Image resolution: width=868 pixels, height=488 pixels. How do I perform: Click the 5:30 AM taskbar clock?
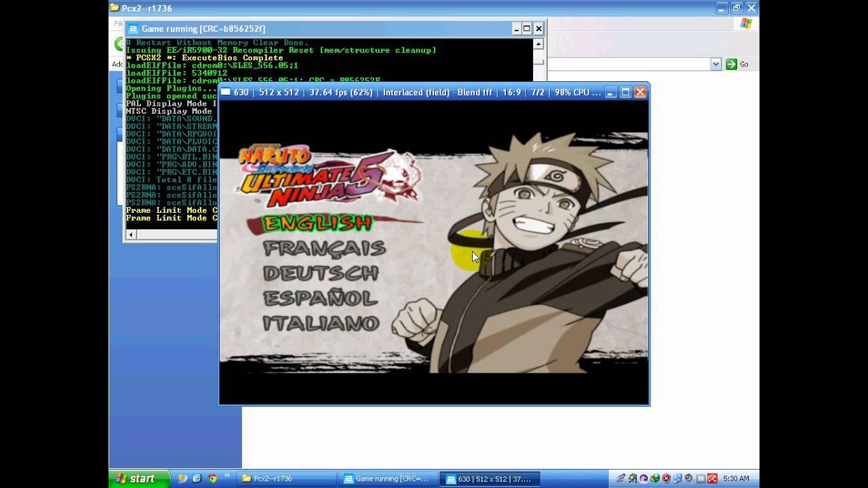(x=736, y=479)
